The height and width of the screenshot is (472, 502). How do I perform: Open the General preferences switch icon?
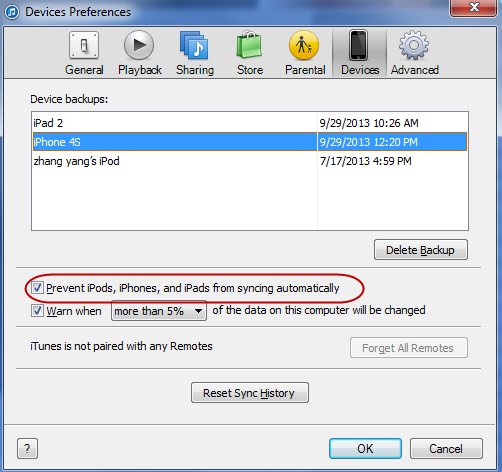pos(84,45)
